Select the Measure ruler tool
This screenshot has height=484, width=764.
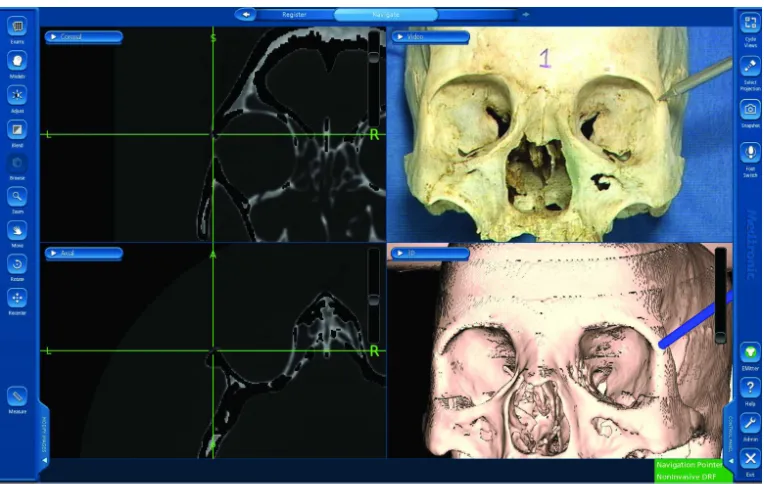pyautogui.click(x=17, y=396)
